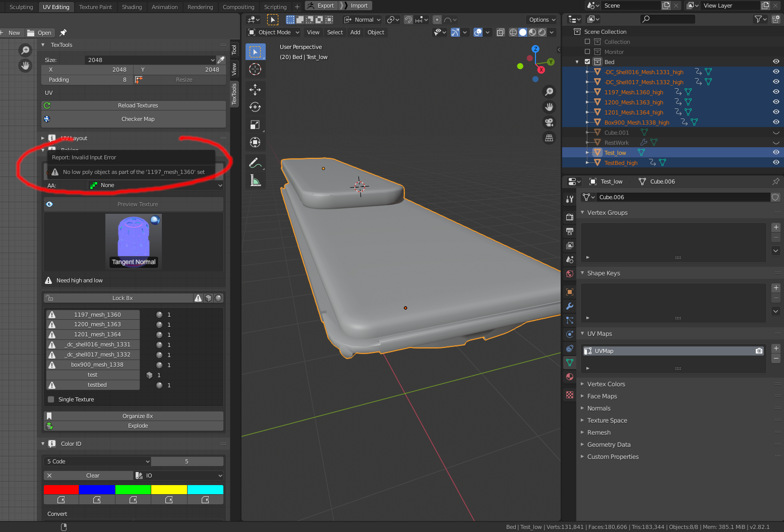Choose the Move tool
784x532 pixels.
255,90
